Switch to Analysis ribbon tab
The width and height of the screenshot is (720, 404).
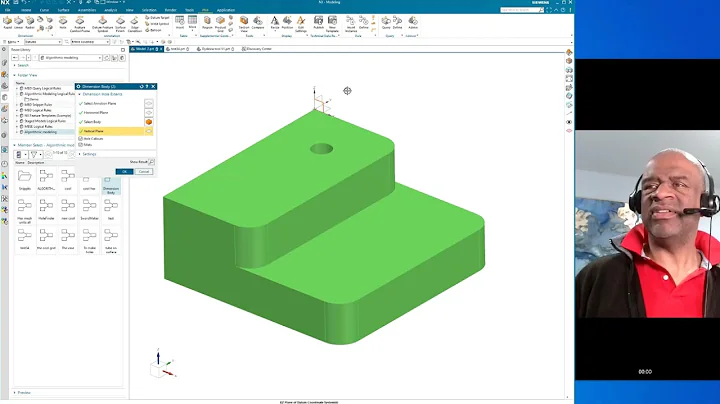point(110,10)
